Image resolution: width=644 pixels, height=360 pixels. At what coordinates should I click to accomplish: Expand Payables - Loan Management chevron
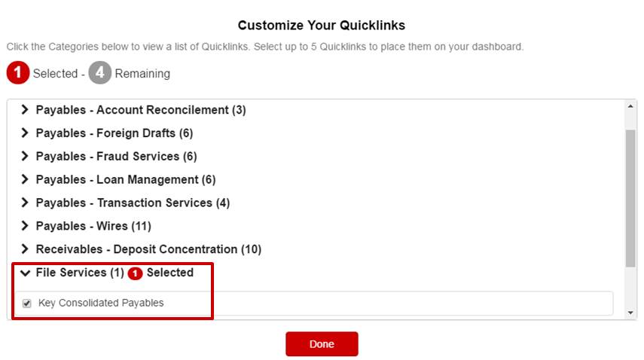(x=25, y=179)
